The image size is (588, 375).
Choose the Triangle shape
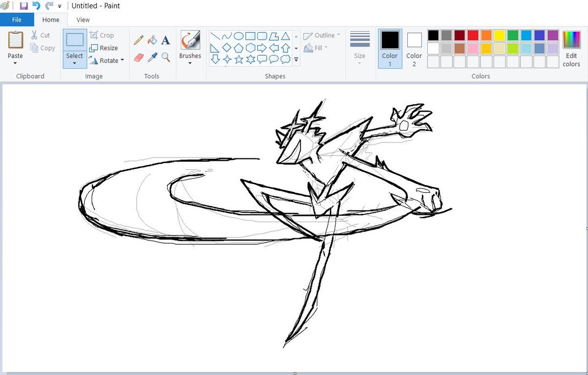coord(285,36)
